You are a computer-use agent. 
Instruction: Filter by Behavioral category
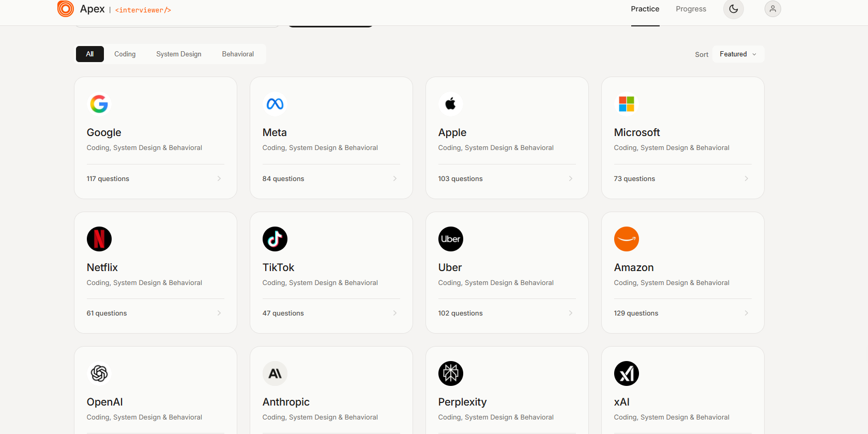coord(238,54)
